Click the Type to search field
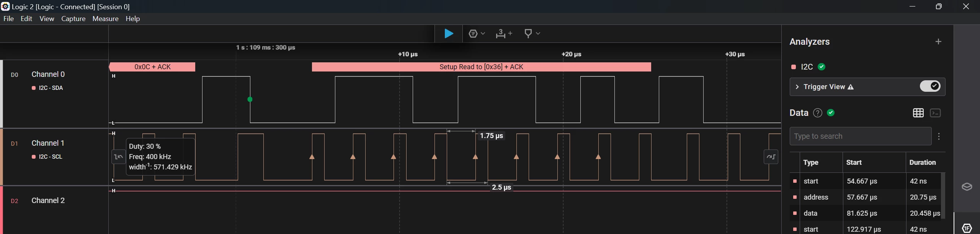 tap(860, 136)
